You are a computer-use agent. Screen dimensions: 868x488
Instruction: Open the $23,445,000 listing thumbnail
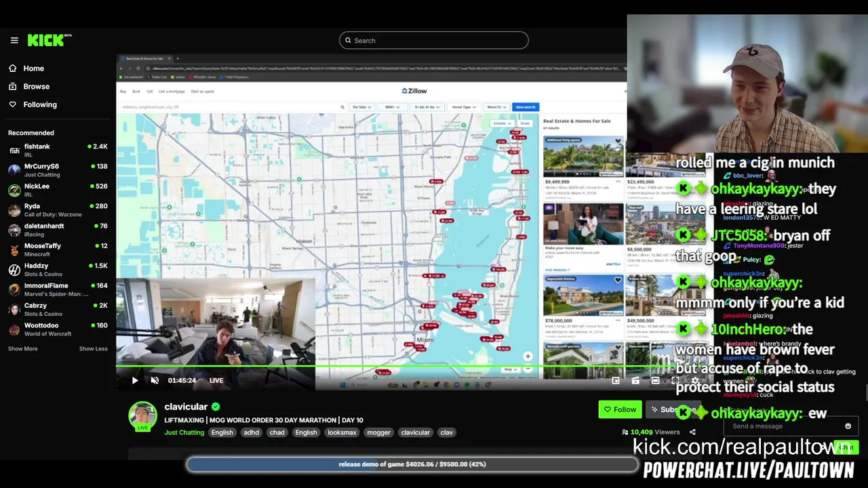tap(667, 165)
